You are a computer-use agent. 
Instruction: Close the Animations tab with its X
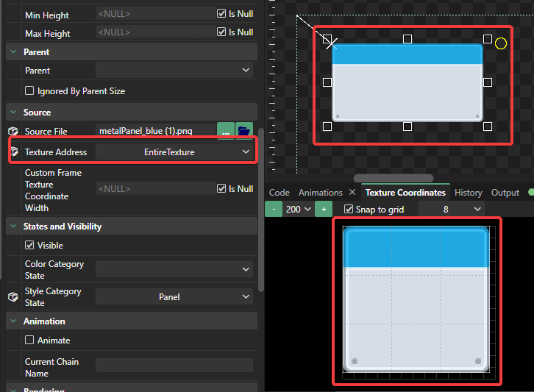click(x=352, y=193)
